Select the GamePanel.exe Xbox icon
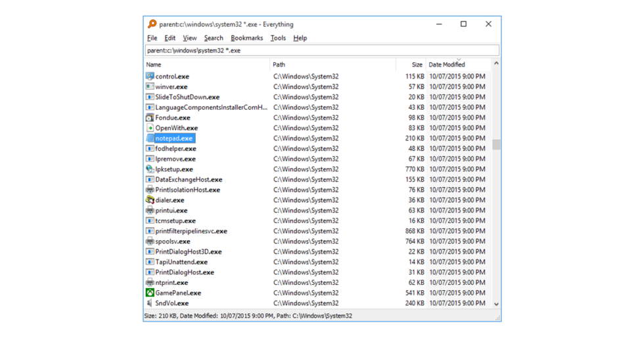Screen dimensions: 644x338 [150, 293]
